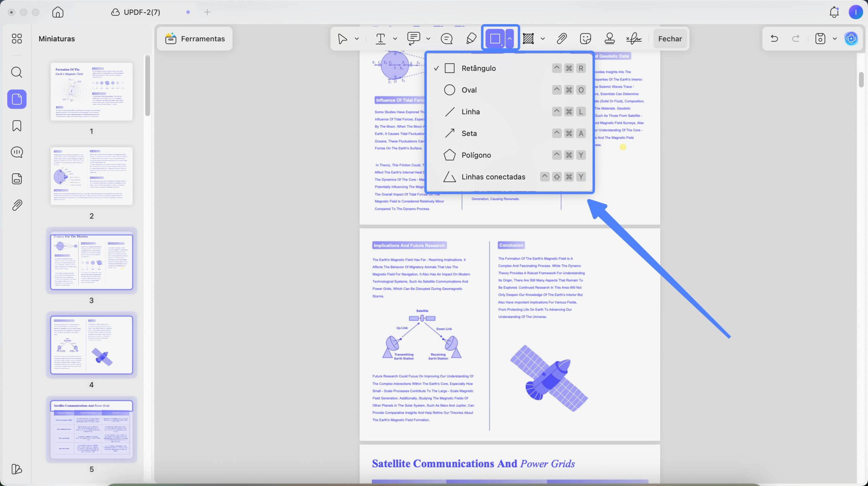Open the form fields sidebar icon

[x=17, y=179]
